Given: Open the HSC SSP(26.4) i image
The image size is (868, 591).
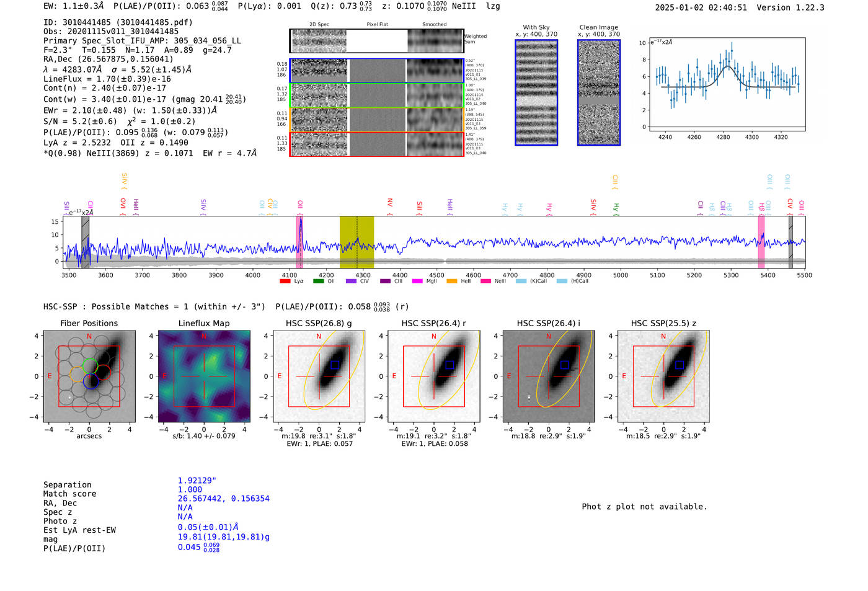Looking at the screenshot, I should click(x=549, y=376).
